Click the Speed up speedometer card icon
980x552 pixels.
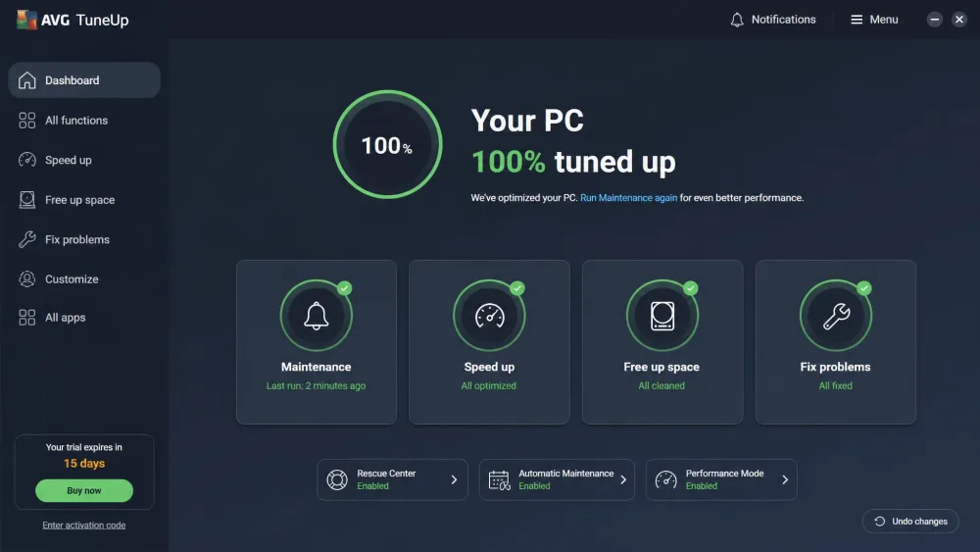coord(489,316)
